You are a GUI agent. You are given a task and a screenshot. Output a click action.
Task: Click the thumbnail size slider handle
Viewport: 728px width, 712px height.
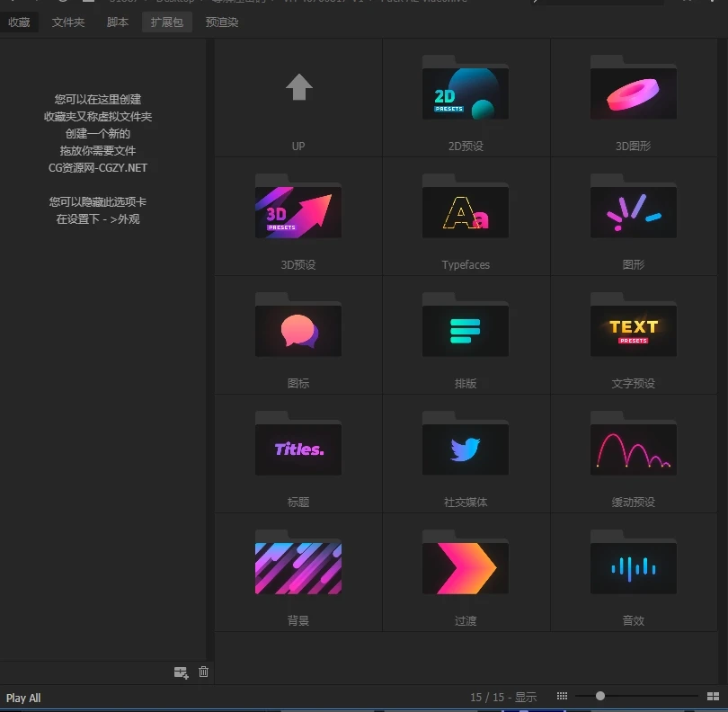[x=600, y=696]
